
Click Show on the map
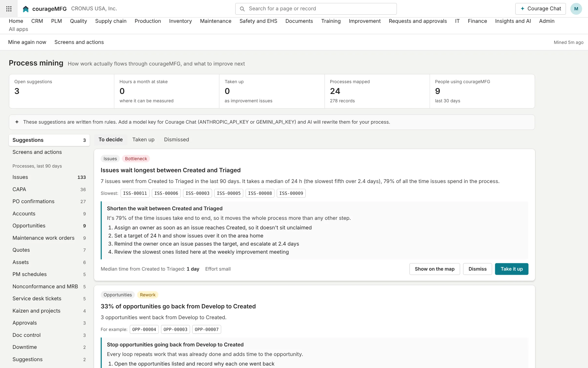(434, 269)
